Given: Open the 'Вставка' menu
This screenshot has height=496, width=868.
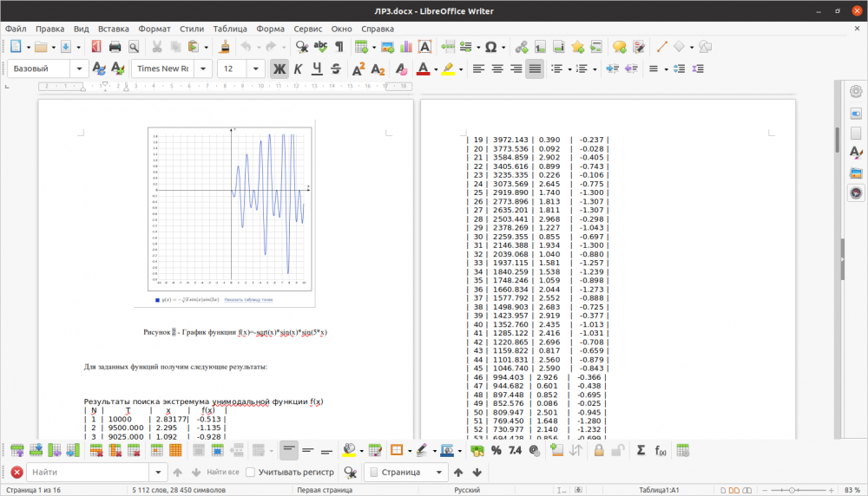Looking at the screenshot, I should pos(113,29).
